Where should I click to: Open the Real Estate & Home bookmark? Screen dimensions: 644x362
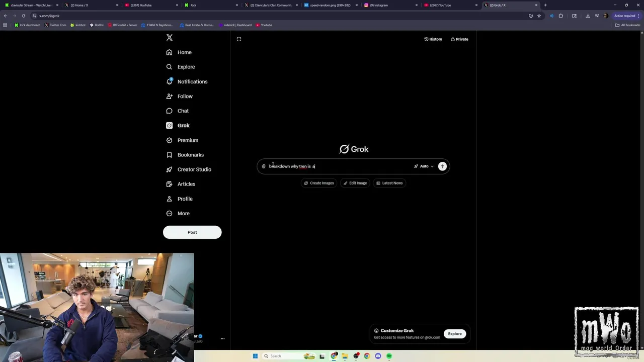pos(197,25)
